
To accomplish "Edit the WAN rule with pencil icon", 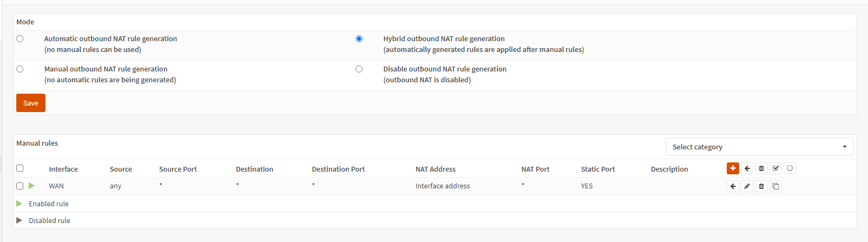I will pos(747,186).
